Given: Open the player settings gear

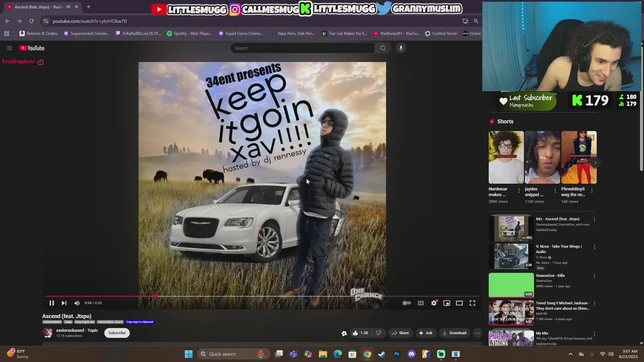Looking at the screenshot, I should click(434, 303).
